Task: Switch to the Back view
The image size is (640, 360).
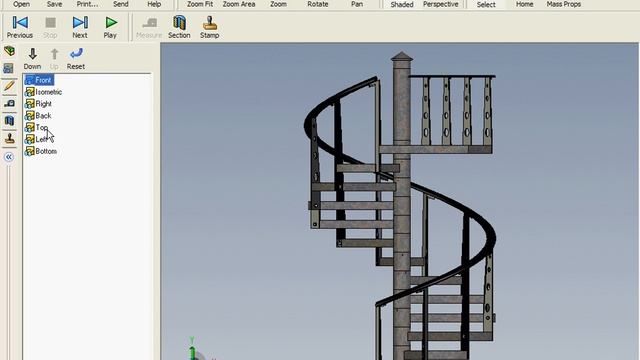Action: point(38,116)
